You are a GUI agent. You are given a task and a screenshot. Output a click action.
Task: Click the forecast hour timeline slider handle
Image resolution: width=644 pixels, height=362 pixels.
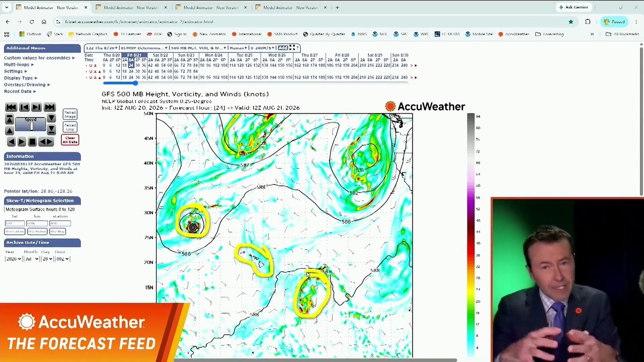[135, 82]
